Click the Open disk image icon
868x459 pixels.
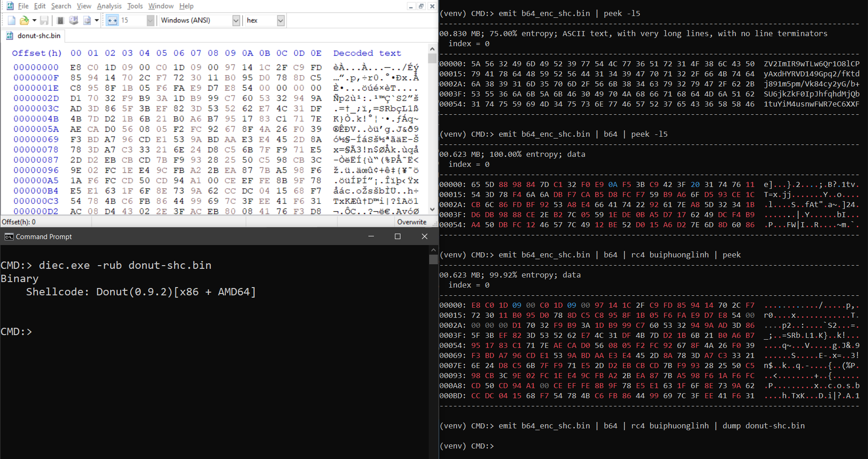click(x=87, y=20)
